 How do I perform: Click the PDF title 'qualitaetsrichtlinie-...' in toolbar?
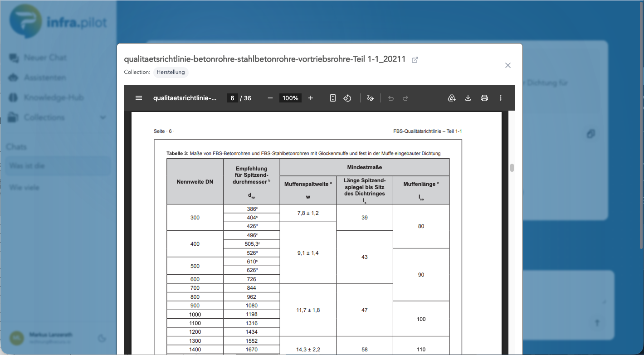click(185, 98)
